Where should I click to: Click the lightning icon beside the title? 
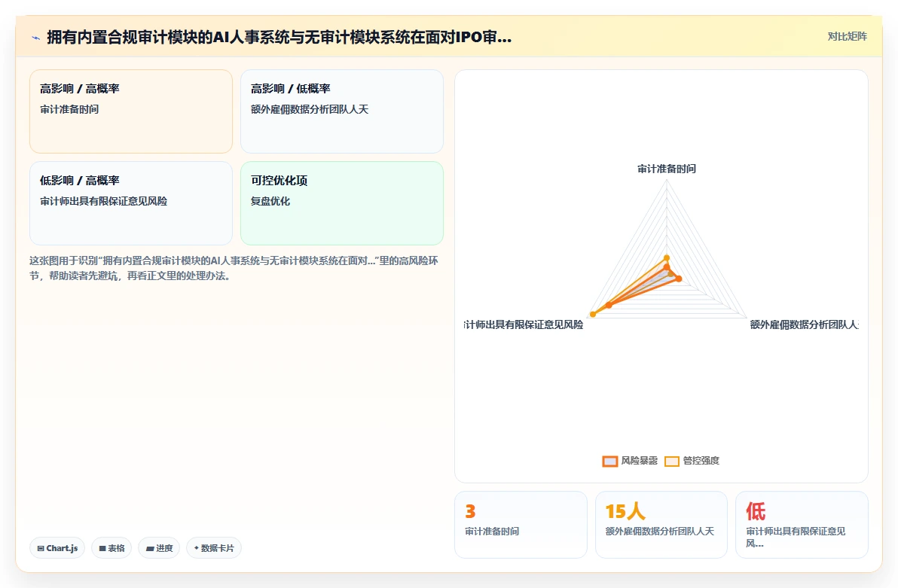coord(35,38)
